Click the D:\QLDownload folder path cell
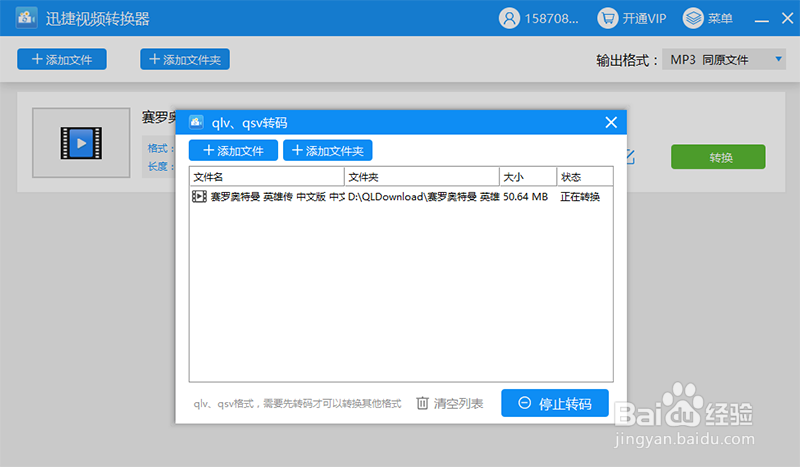 pos(423,196)
